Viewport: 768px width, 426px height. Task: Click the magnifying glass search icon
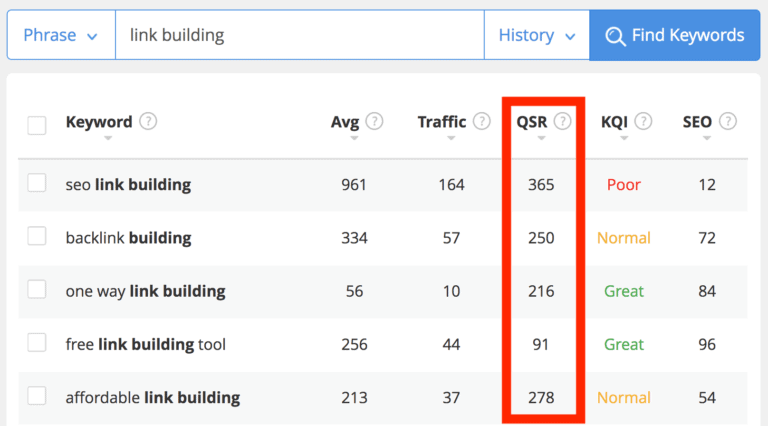tap(615, 36)
